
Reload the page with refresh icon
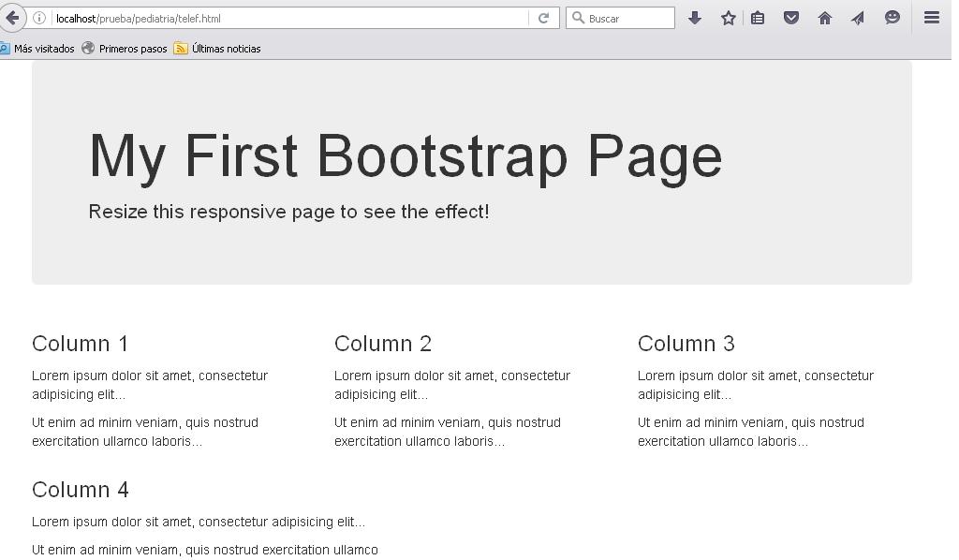coord(543,19)
